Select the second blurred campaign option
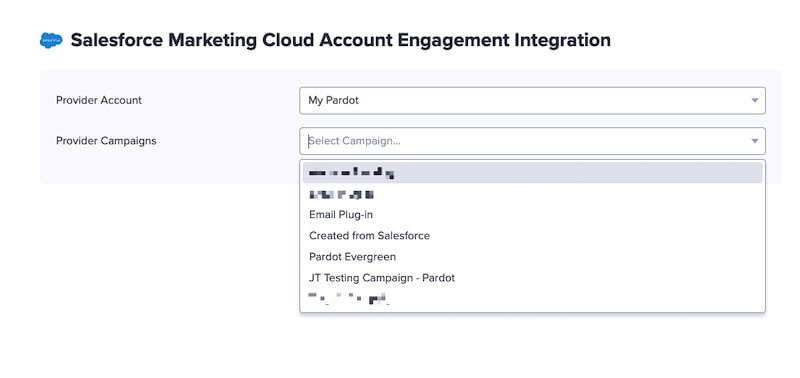 [532, 194]
